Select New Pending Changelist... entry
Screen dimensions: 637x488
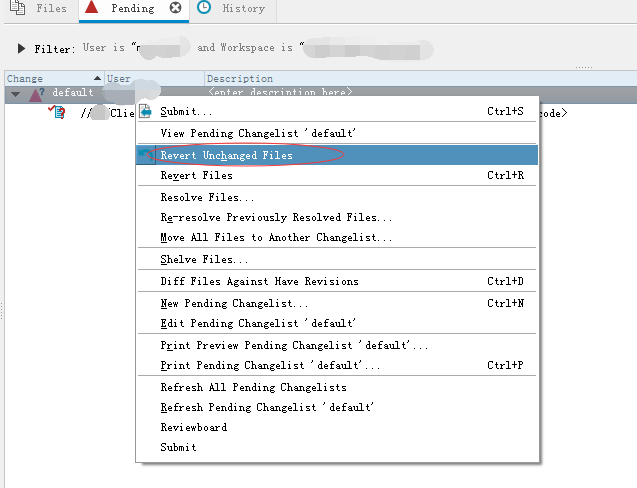(234, 304)
